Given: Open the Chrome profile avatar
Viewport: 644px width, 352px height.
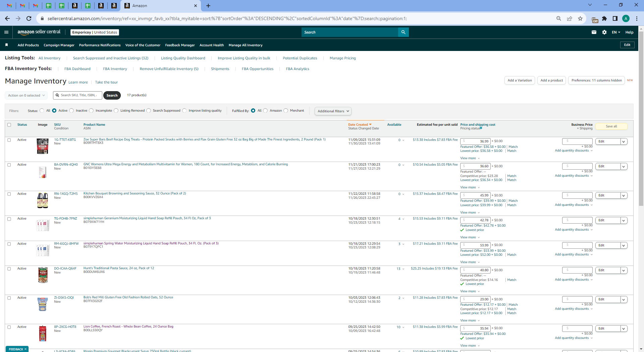Looking at the screenshot, I should coord(626,18).
